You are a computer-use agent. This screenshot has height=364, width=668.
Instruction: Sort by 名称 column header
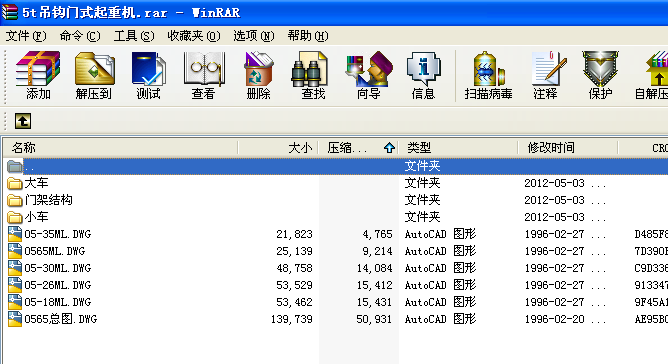[121, 148]
